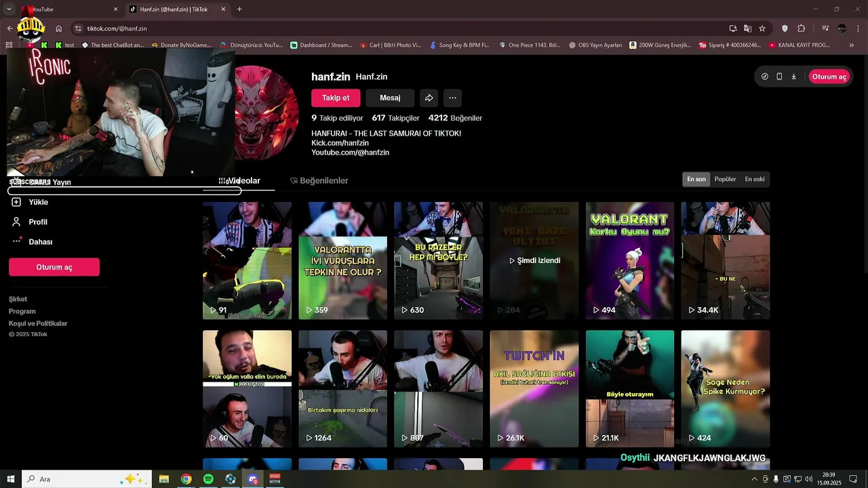Sort videos by En son
This screenshot has width=868, height=488.
point(696,180)
